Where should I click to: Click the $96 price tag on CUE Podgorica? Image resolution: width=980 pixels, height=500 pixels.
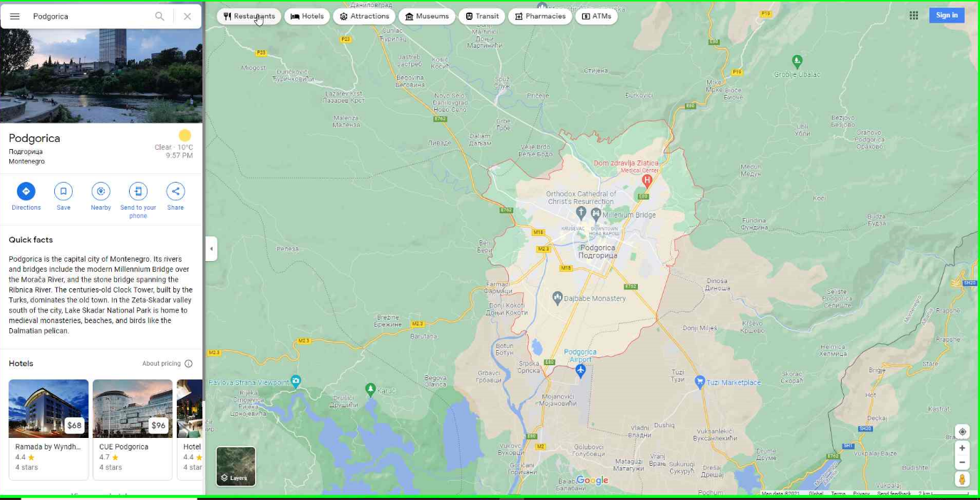158,426
